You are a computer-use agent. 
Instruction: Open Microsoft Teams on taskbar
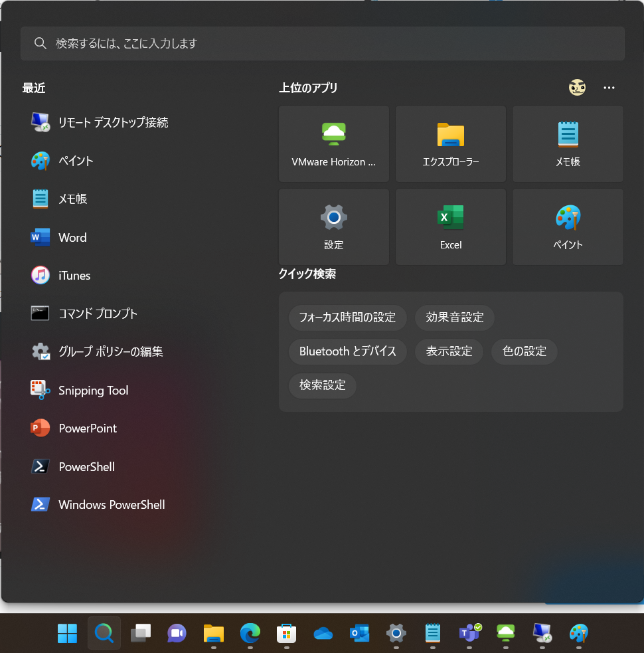pos(469,633)
